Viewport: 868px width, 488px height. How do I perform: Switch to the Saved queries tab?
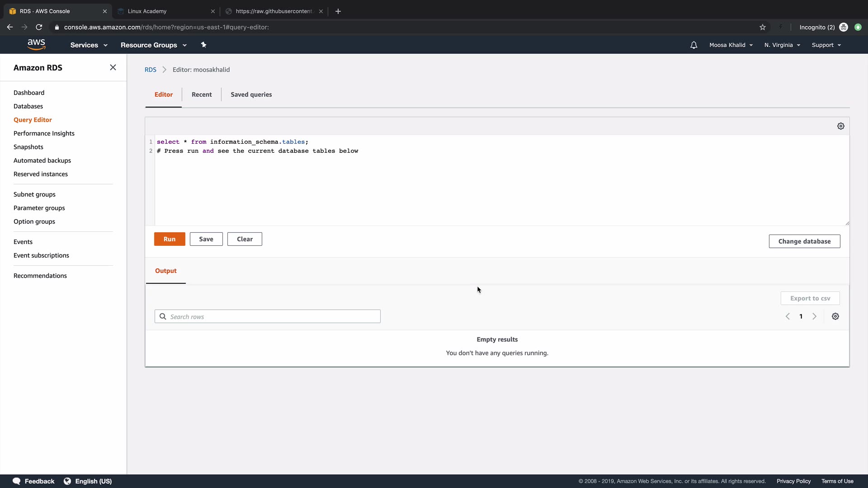pyautogui.click(x=251, y=94)
